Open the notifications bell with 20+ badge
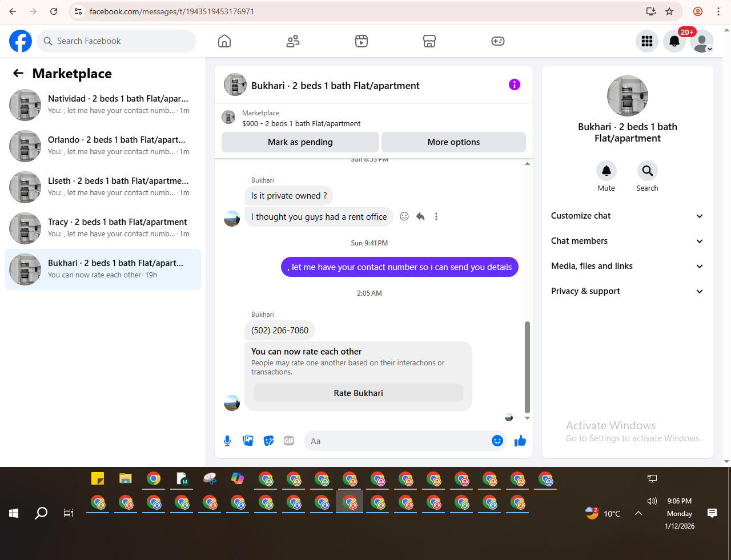The width and height of the screenshot is (731, 560). tap(674, 41)
